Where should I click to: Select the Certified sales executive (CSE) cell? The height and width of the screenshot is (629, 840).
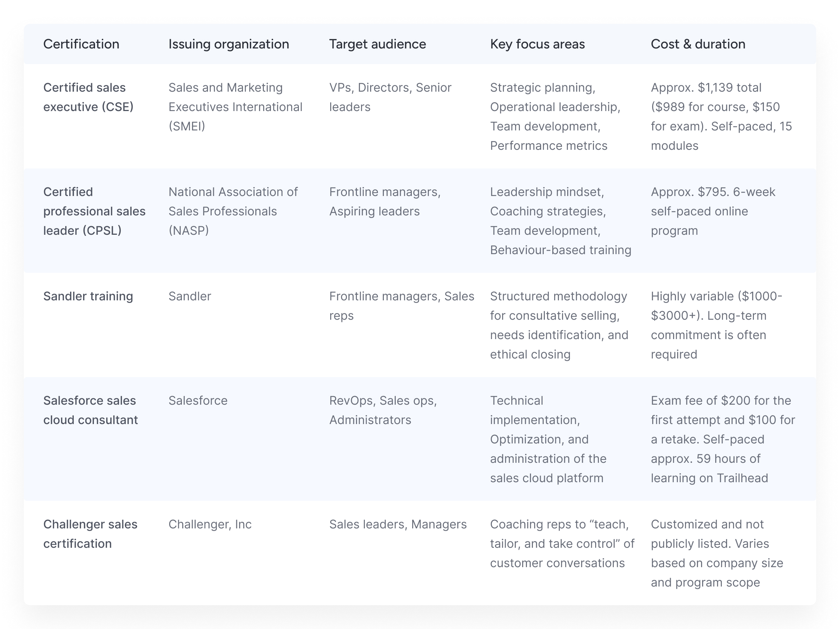(x=88, y=97)
